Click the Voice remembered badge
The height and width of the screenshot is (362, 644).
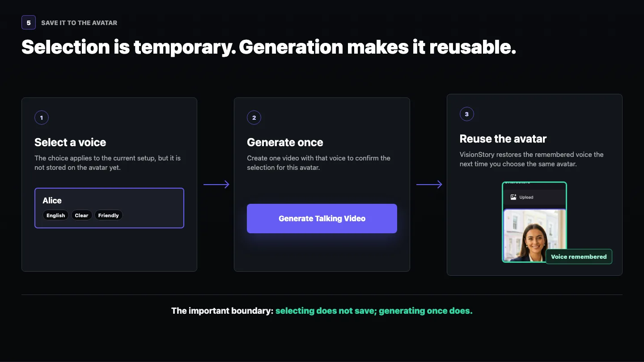pyautogui.click(x=579, y=257)
